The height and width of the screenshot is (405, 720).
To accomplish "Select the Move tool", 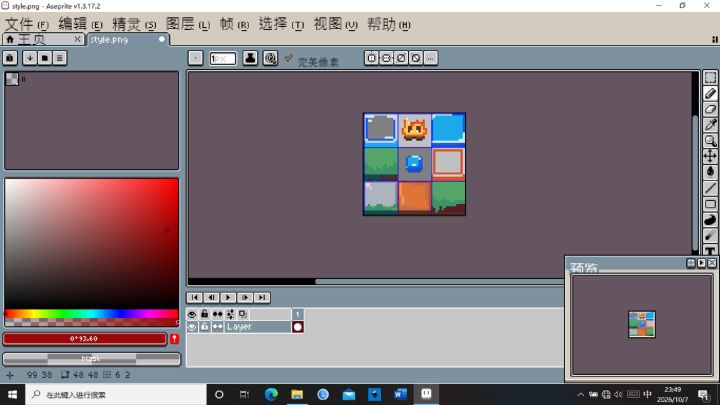I will pos(710,156).
